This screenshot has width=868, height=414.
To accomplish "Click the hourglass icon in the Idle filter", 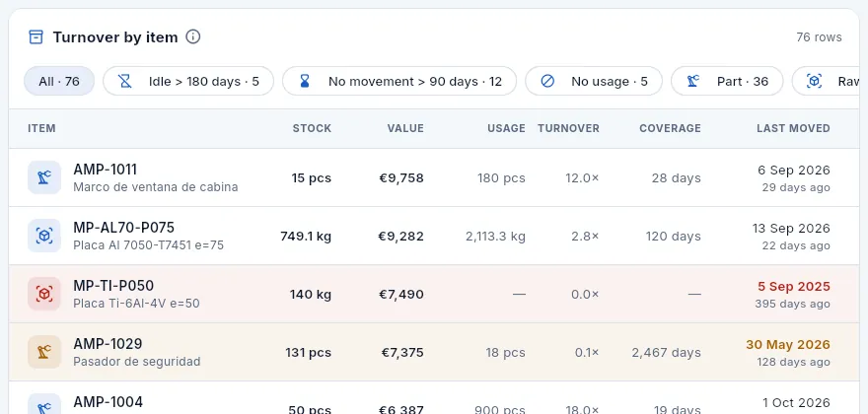I will tap(125, 82).
